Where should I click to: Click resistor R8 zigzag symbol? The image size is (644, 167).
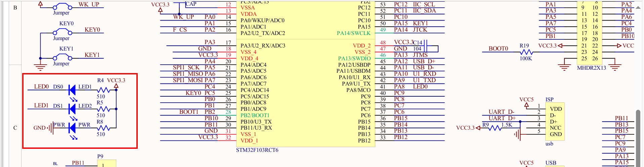pyautogui.click(x=103, y=128)
